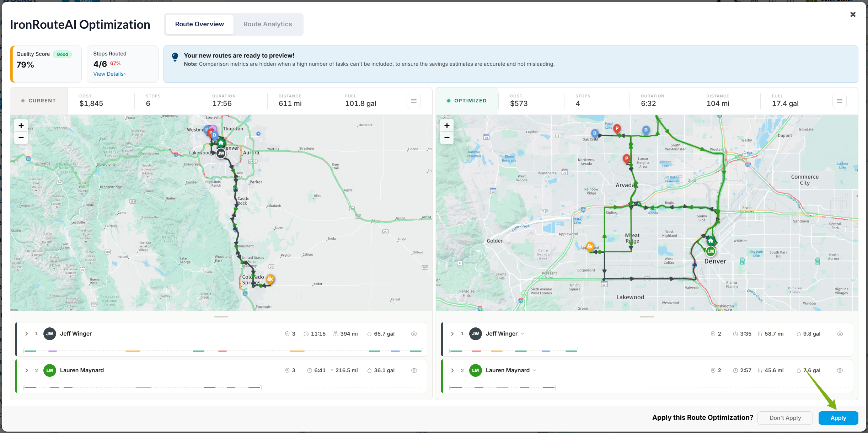Open the Lauren Maynard driver dropdown in Optimized
Screen dimensions: 868x433
coord(535,370)
